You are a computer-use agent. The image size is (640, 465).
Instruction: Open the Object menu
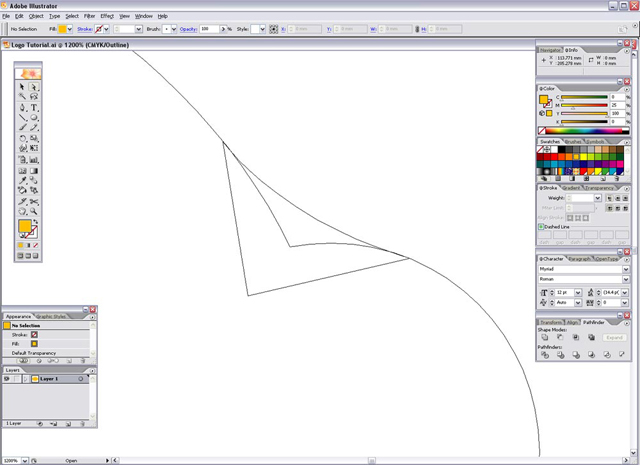(x=36, y=16)
